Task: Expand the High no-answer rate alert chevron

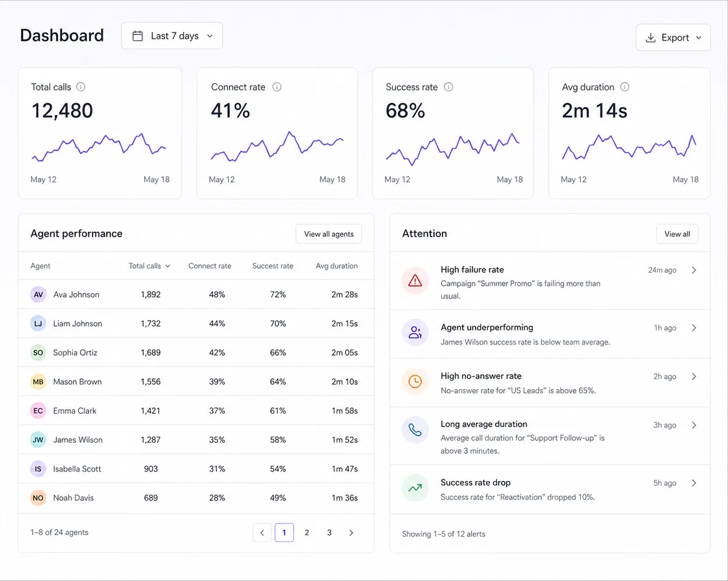Action: (694, 376)
